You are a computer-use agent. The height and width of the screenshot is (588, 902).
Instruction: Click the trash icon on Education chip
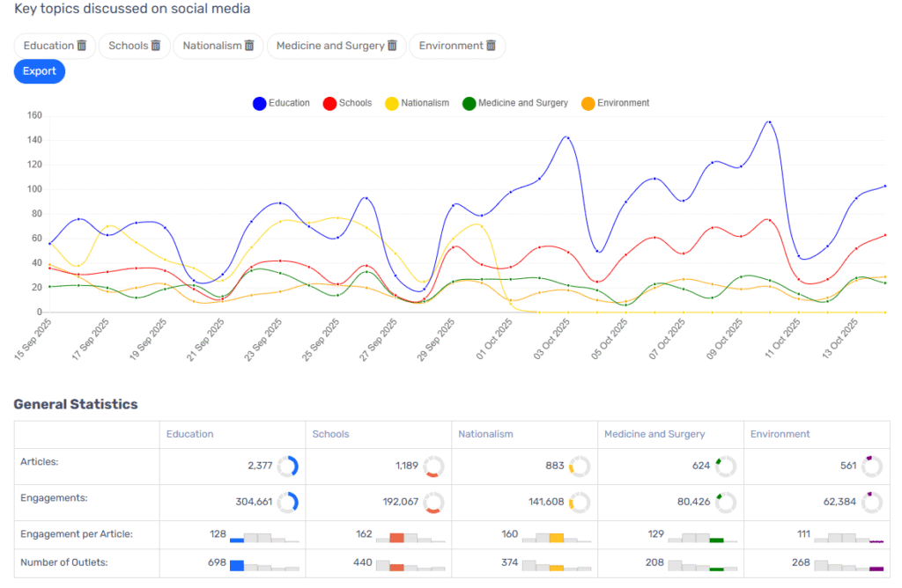point(82,46)
